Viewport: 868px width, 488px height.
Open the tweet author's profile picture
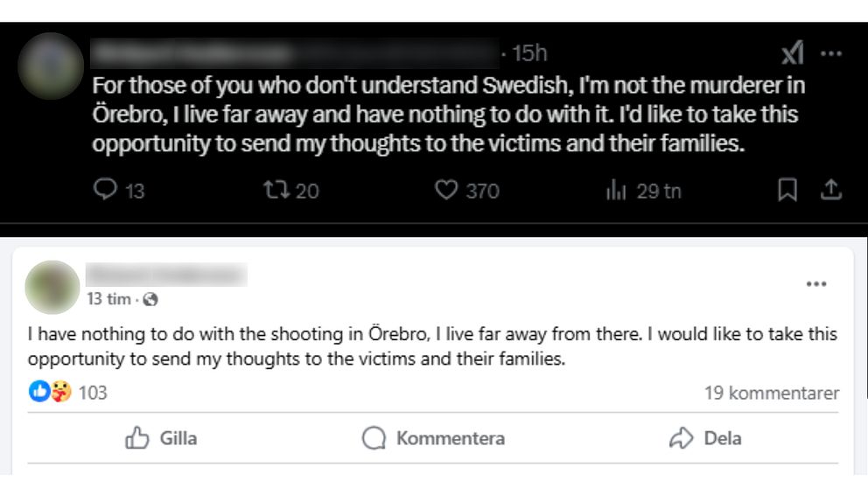[50, 66]
